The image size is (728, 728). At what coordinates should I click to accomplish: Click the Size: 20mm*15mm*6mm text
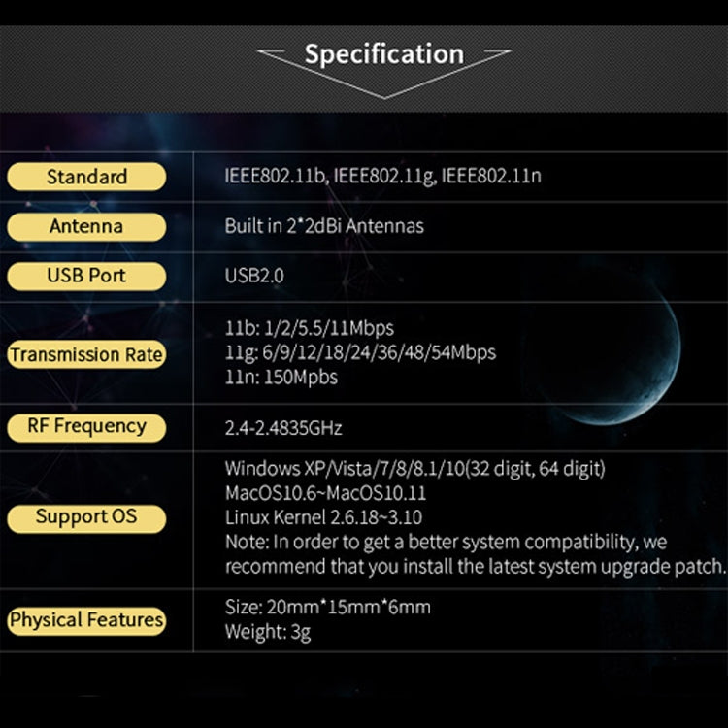[x=327, y=608]
